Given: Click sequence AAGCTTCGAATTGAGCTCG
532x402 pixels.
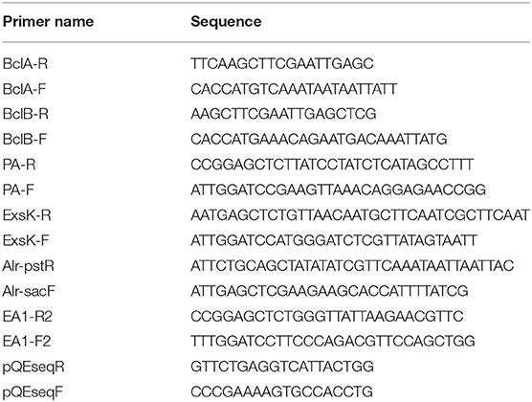Looking at the screenshot, I should coord(283,114).
